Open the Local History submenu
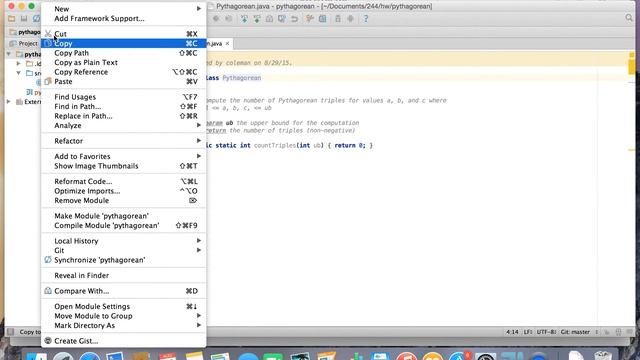640x360 pixels. pyautogui.click(x=123, y=241)
